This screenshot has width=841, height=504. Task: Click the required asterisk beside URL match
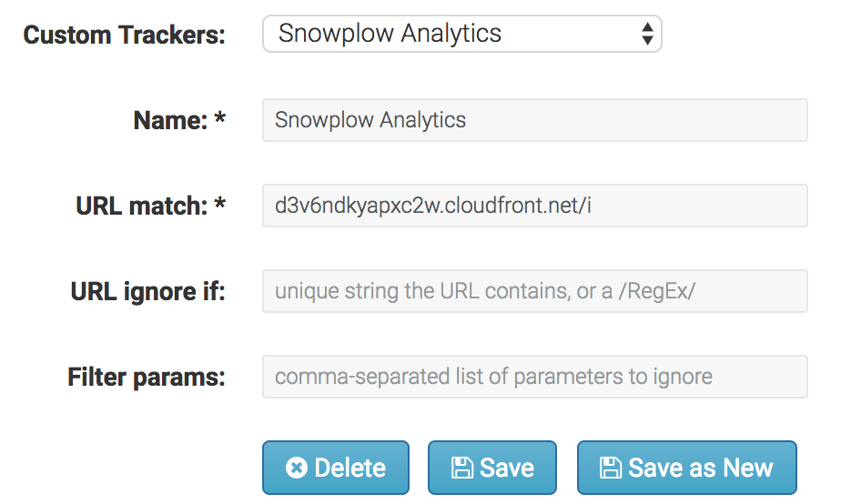(x=220, y=203)
